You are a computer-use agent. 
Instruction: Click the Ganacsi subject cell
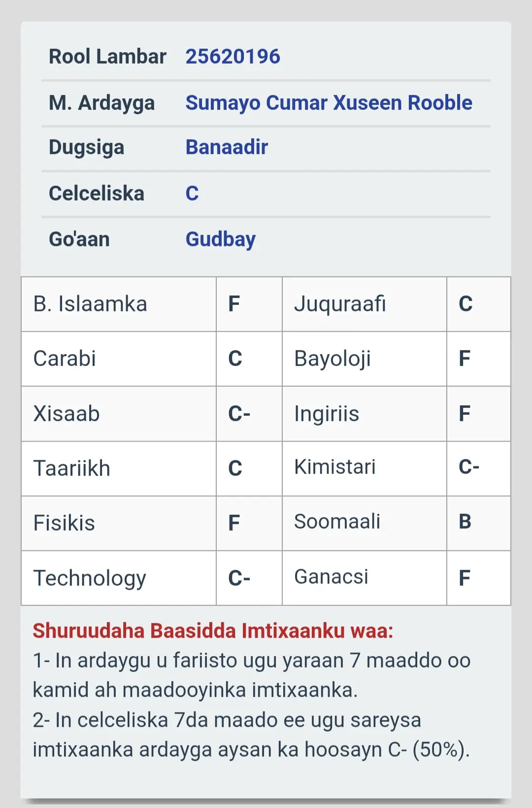(x=365, y=578)
